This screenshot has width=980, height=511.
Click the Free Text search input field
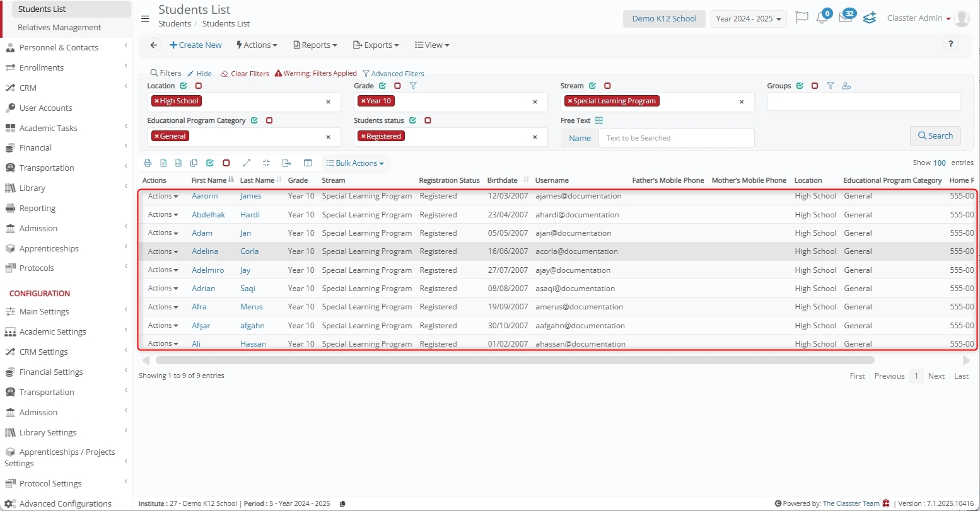(x=675, y=138)
